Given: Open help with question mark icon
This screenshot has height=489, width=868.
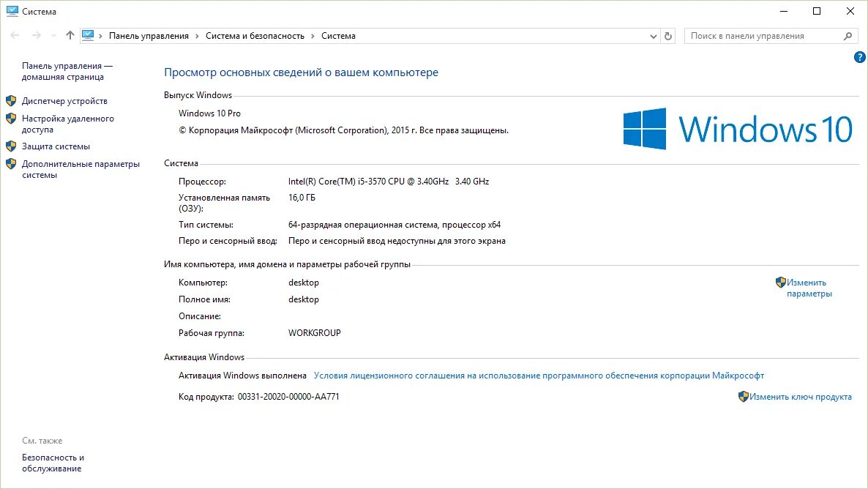Looking at the screenshot, I should point(860,57).
